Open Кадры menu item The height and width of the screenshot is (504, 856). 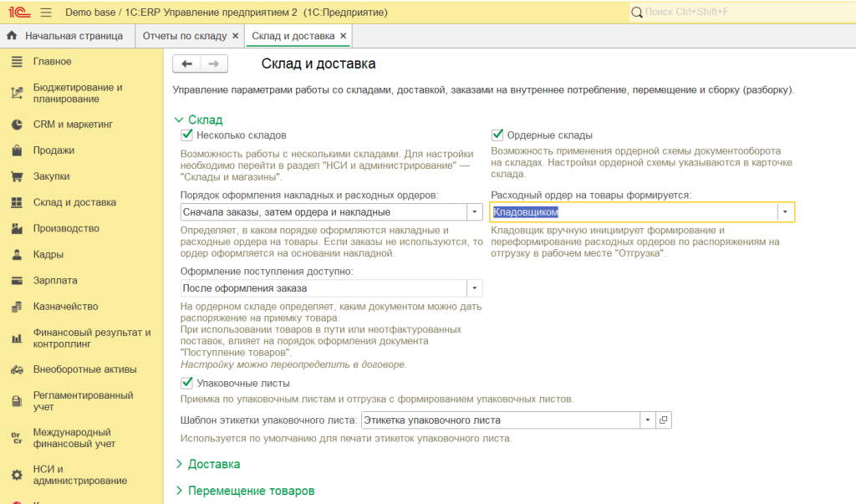click(x=48, y=254)
